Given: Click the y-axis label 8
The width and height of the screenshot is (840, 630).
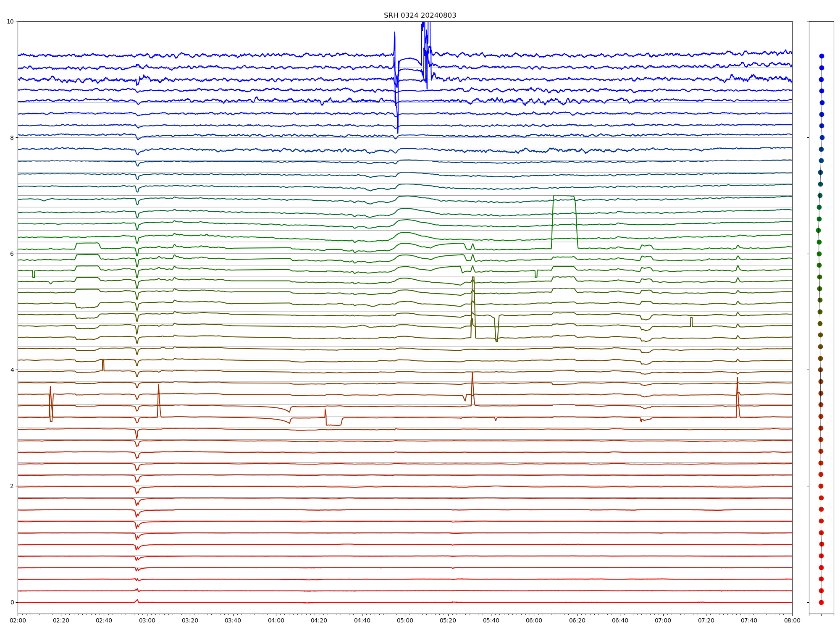Looking at the screenshot, I should pos(12,138).
